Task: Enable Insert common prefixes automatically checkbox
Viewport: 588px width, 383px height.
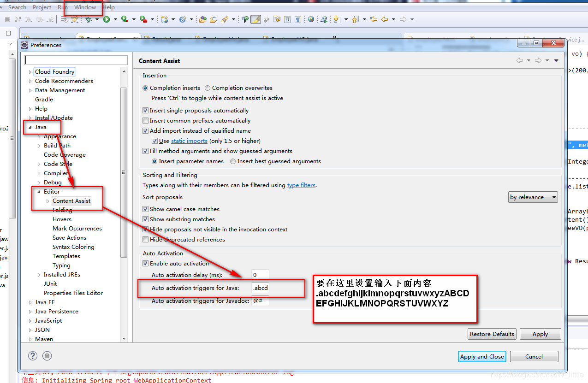Action: (146, 121)
